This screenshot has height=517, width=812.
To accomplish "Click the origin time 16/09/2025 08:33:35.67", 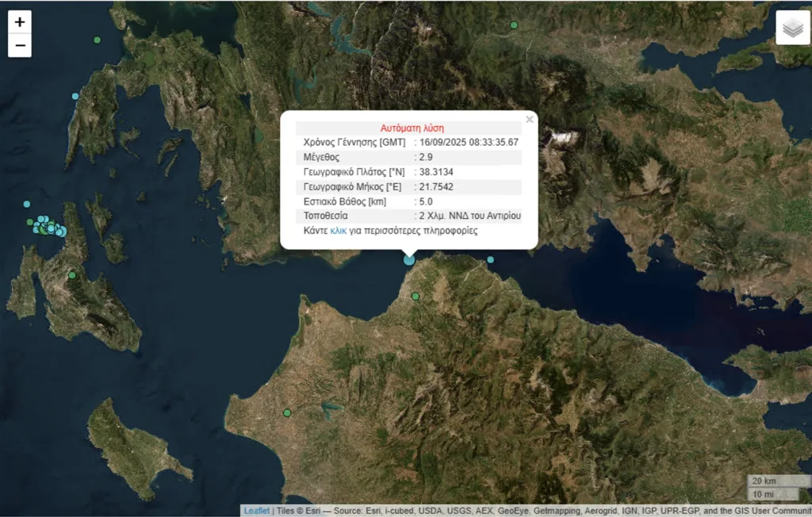I will point(469,142).
